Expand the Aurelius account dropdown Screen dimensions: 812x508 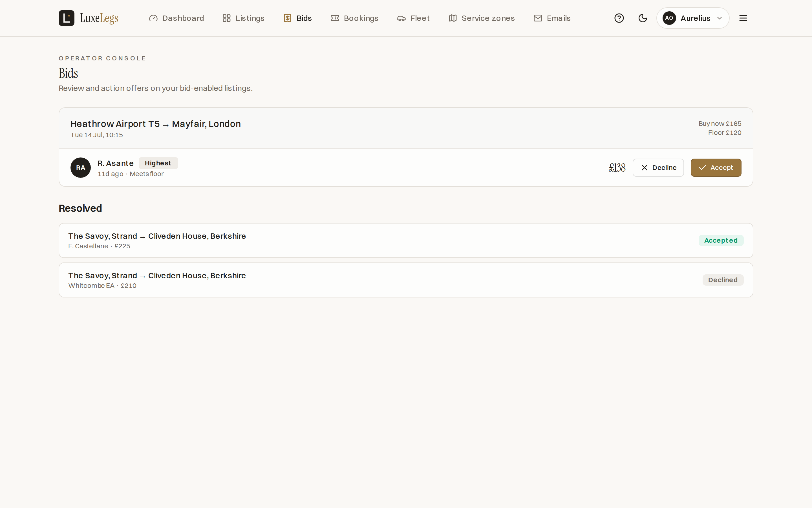click(x=692, y=18)
